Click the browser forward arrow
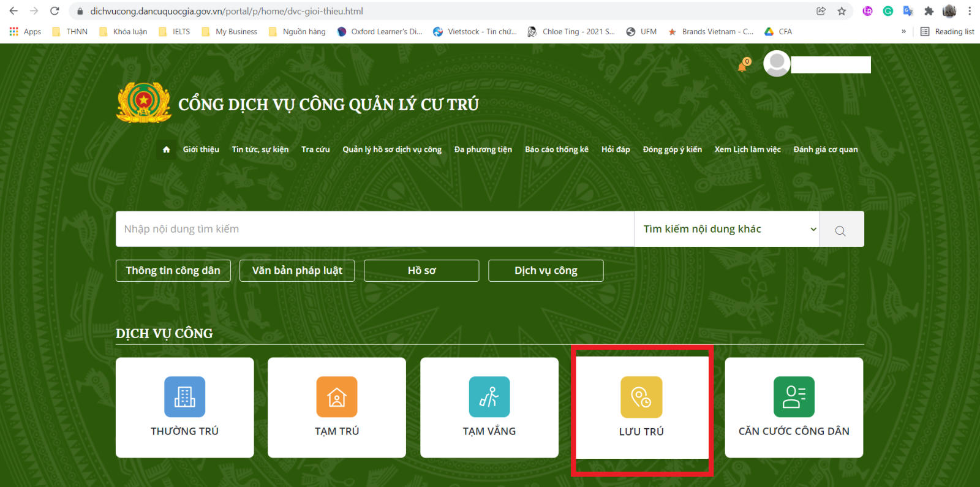Image resolution: width=980 pixels, height=487 pixels. [x=34, y=11]
